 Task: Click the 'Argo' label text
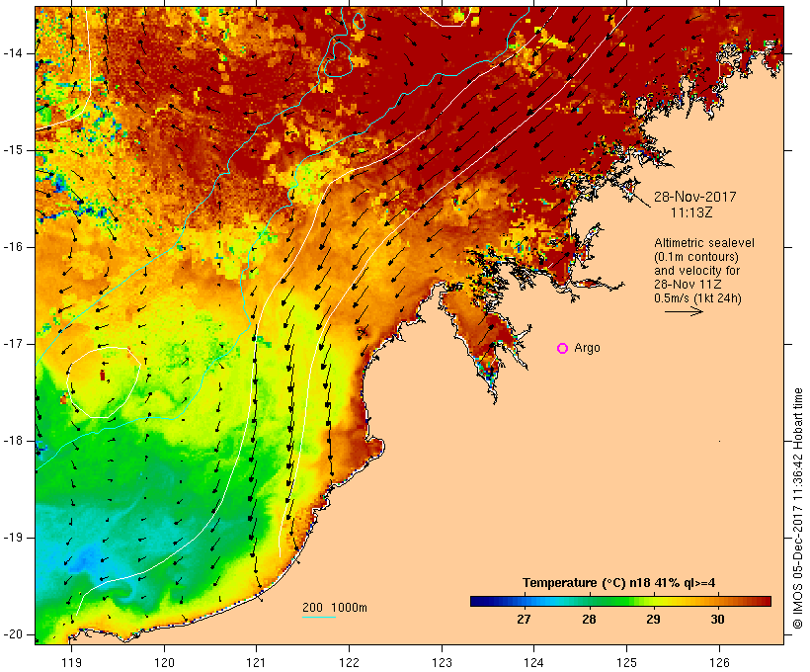[588, 348]
